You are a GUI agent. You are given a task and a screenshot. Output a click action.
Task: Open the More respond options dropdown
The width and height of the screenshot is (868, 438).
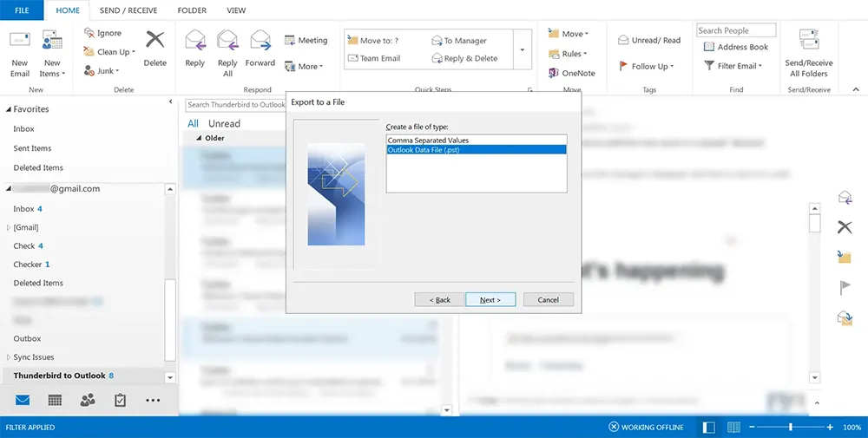point(304,67)
